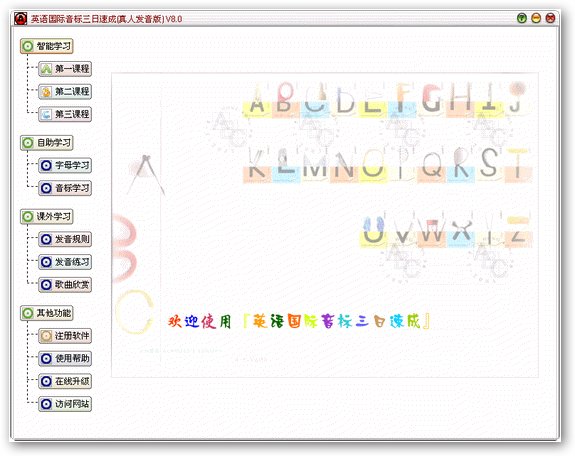Open 音标学习 module

click(x=65, y=188)
